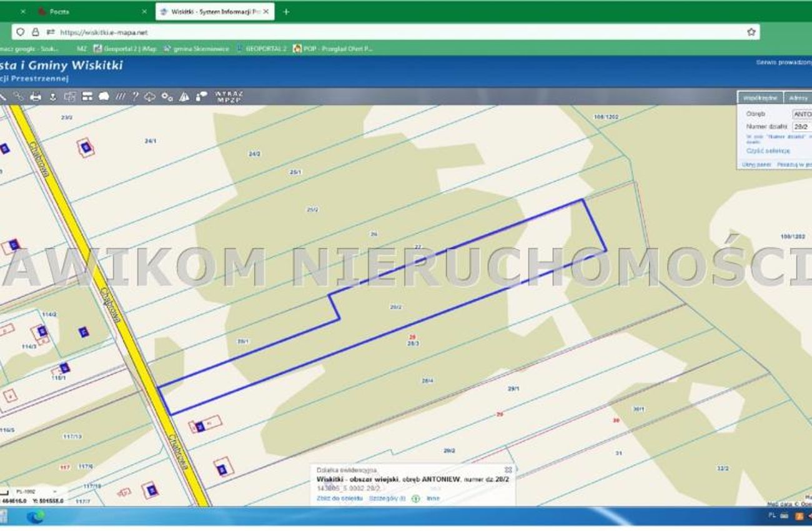
Task: Open the WYRAZ MPZP tool
Action: coord(228,96)
